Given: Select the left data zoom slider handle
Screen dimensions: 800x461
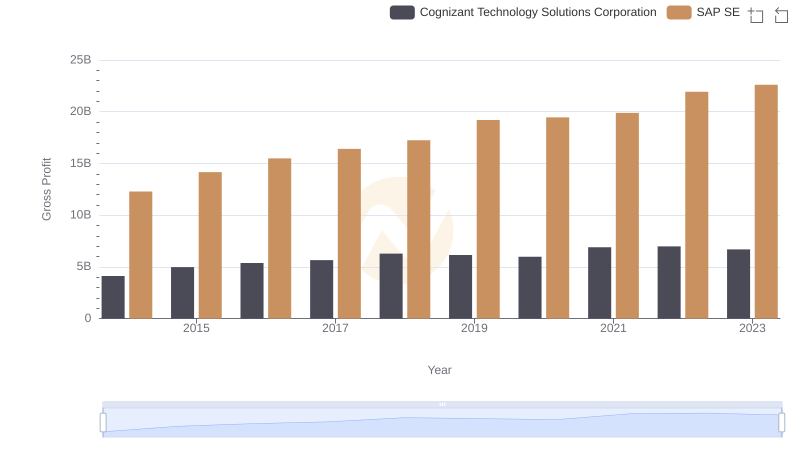Looking at the screenshot, I should coord(103,423).
